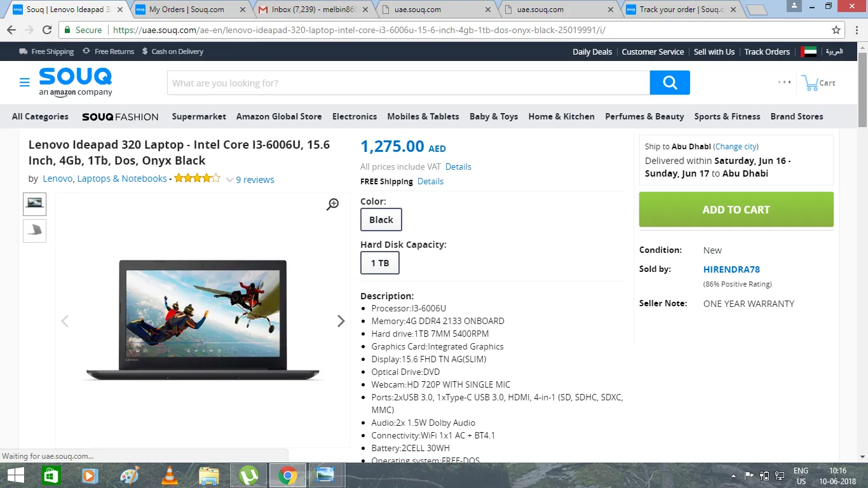The width and height of the screenshot is (868, 488).
Task: Select the 1 TB hard disk capacity
Action: [380, 263]
